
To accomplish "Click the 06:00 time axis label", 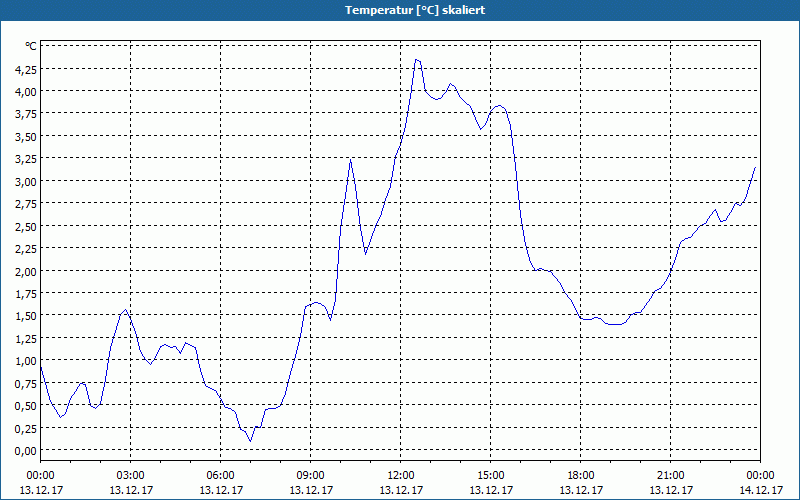I will pyautogui.click(x=220, y=476).
